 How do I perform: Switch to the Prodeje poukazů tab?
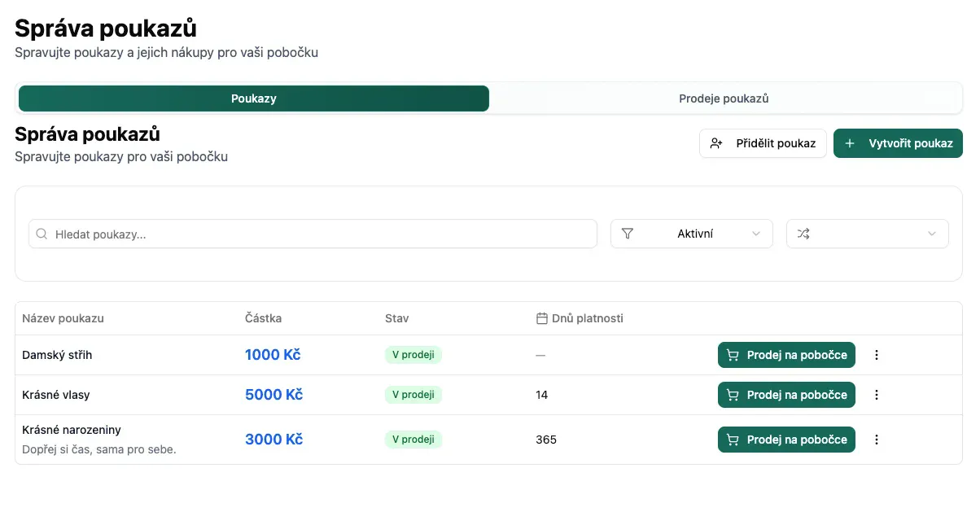724,98
